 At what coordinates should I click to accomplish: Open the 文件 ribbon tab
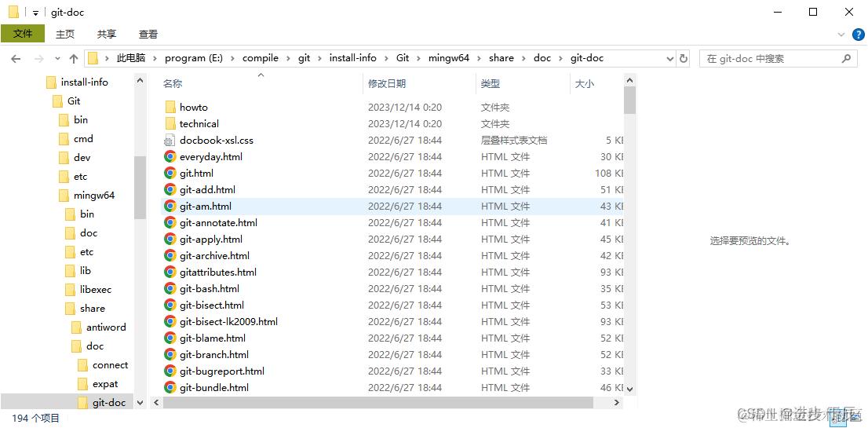click(x=23, y=34)
